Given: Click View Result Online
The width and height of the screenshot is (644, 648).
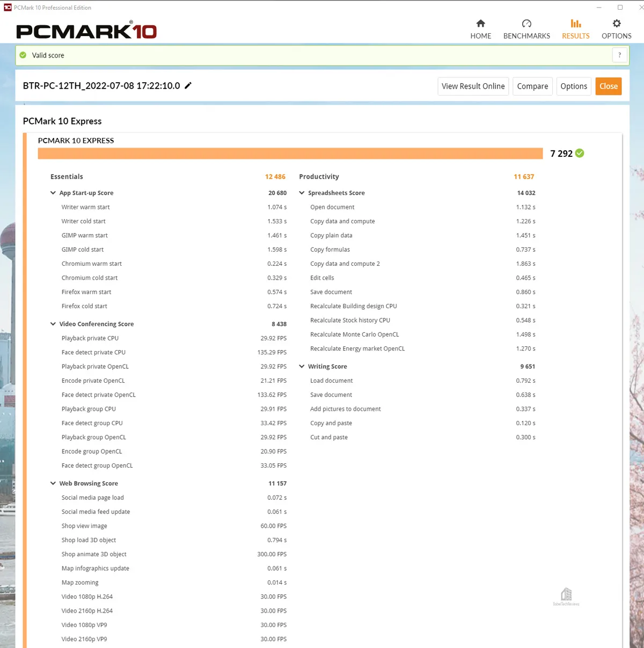Looking at the screenshot, I should pos(473,86).
